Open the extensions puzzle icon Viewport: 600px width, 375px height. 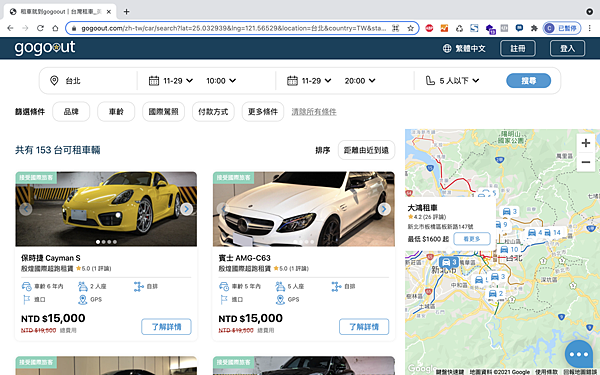(534, 28)
